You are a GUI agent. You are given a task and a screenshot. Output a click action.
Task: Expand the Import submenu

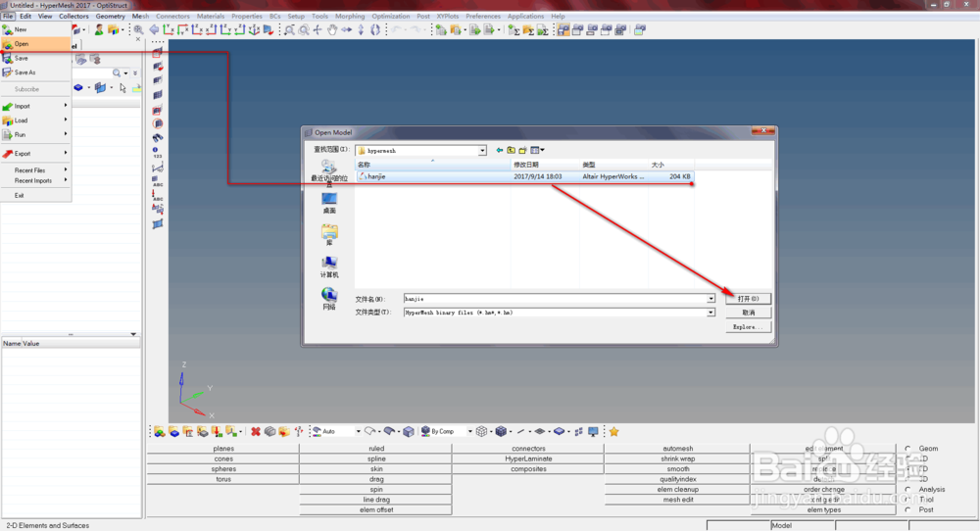click(x=35, y=106)
